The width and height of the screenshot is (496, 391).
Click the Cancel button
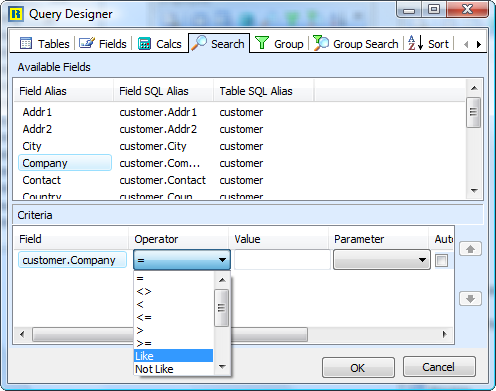pyautogui.click(x=439, y=367)
